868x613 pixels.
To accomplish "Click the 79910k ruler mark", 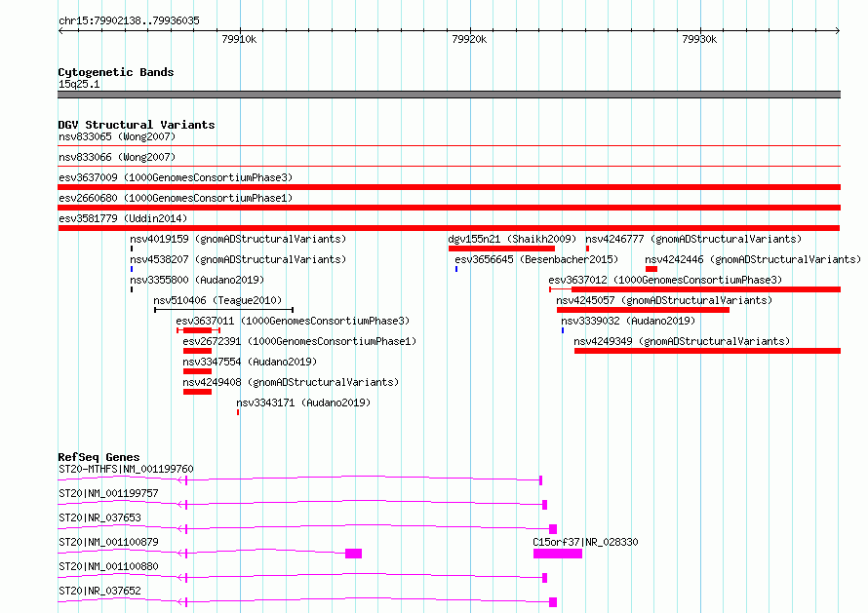I will point(239,39).
